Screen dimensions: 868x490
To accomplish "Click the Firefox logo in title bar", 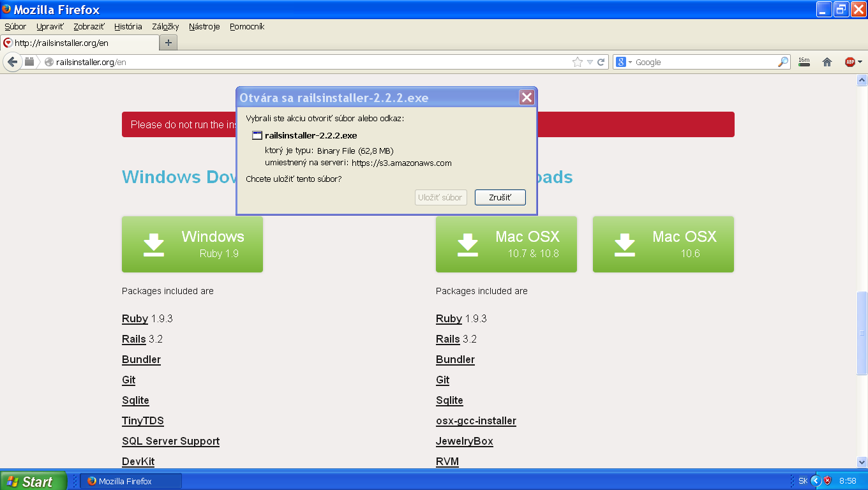I will (x=6, y=10).
